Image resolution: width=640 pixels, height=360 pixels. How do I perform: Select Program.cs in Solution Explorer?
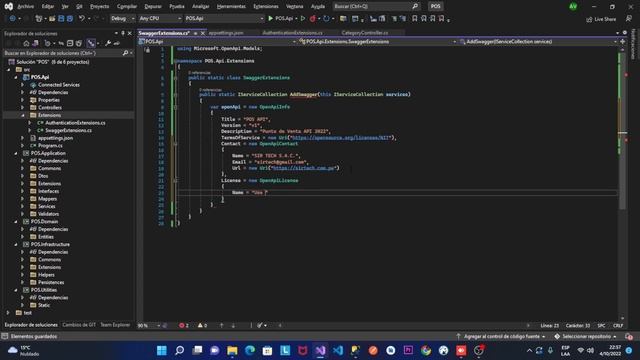(x=50, y=146)
